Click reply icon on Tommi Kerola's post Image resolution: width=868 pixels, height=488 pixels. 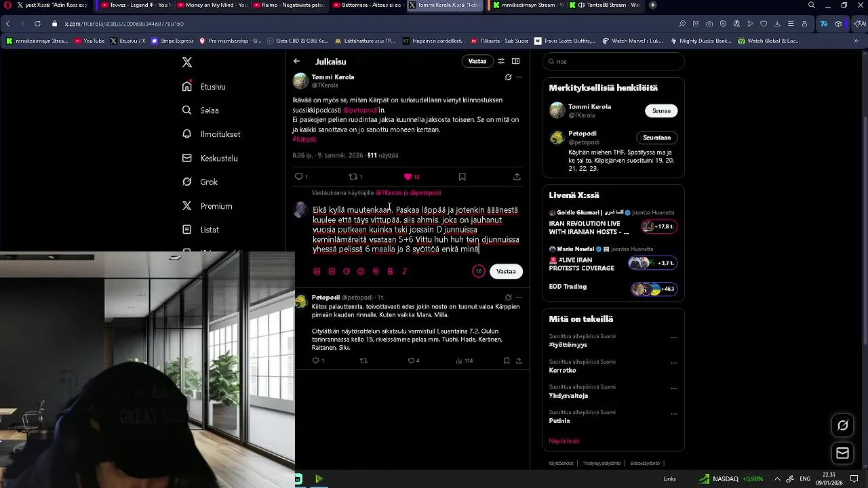point(301,176)
